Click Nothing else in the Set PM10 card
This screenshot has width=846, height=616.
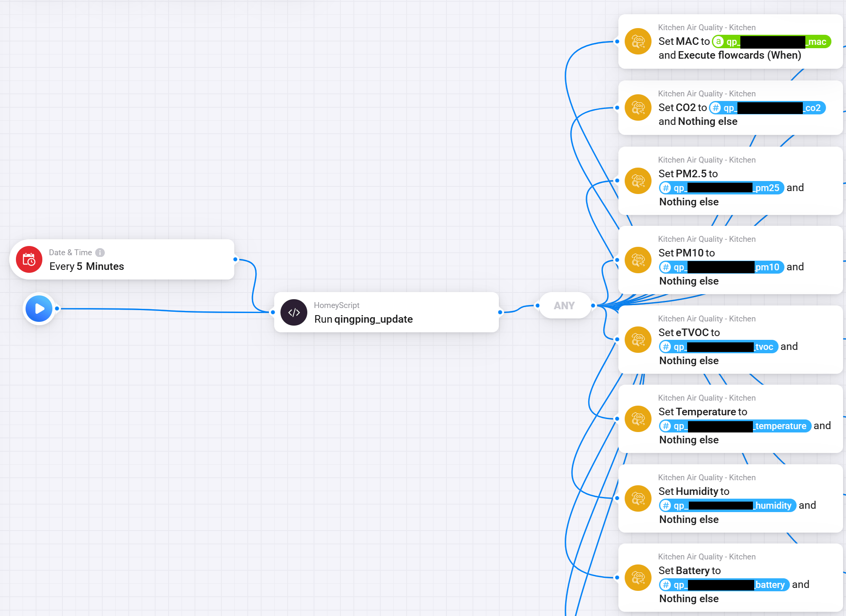[689, 281]
